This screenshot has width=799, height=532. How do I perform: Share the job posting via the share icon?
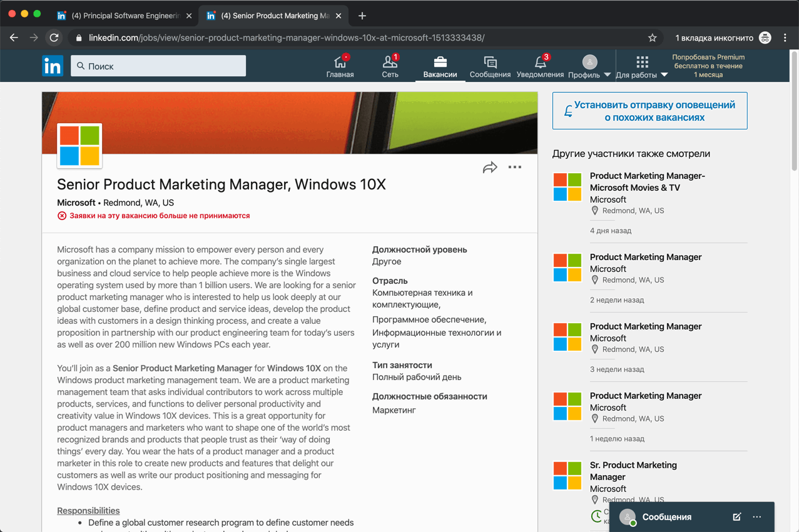490,167
